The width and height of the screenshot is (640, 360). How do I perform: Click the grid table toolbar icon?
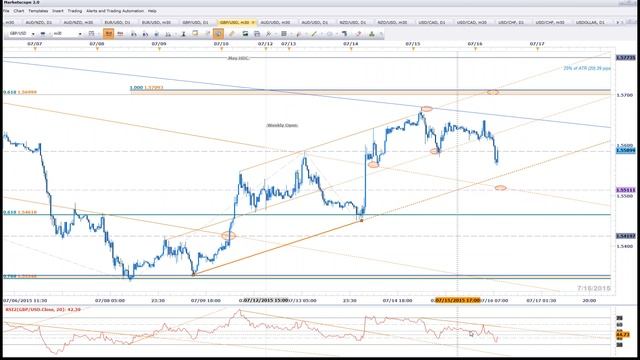coord(284,34)
